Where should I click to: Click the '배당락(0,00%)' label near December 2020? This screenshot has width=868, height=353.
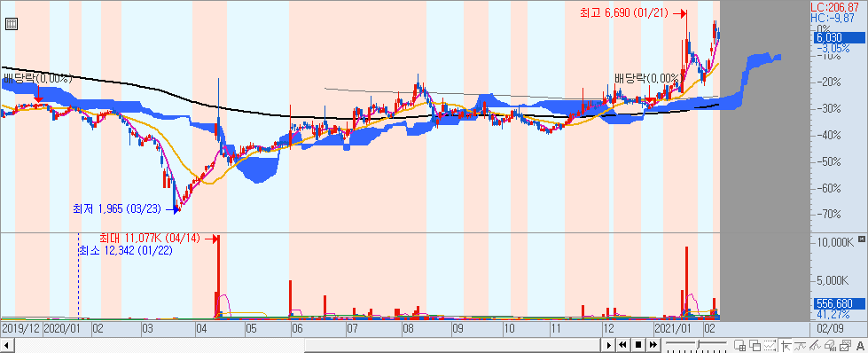pos(649,78)
